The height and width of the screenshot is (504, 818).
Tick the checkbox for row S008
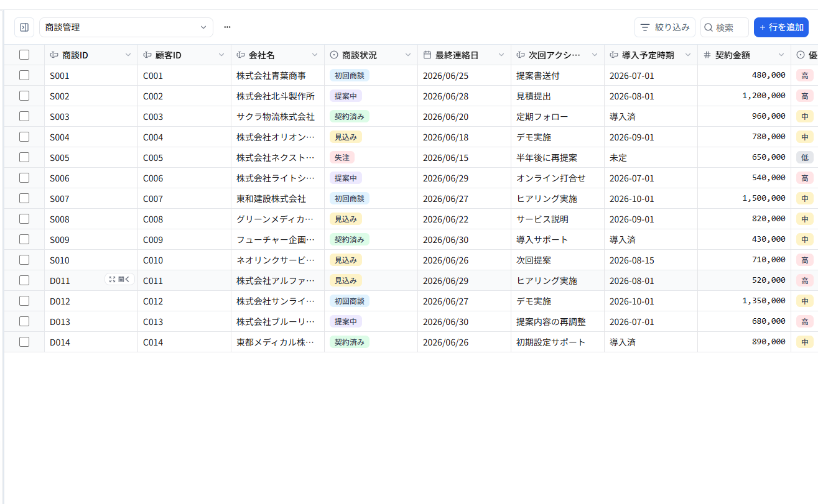pos(24,219)
